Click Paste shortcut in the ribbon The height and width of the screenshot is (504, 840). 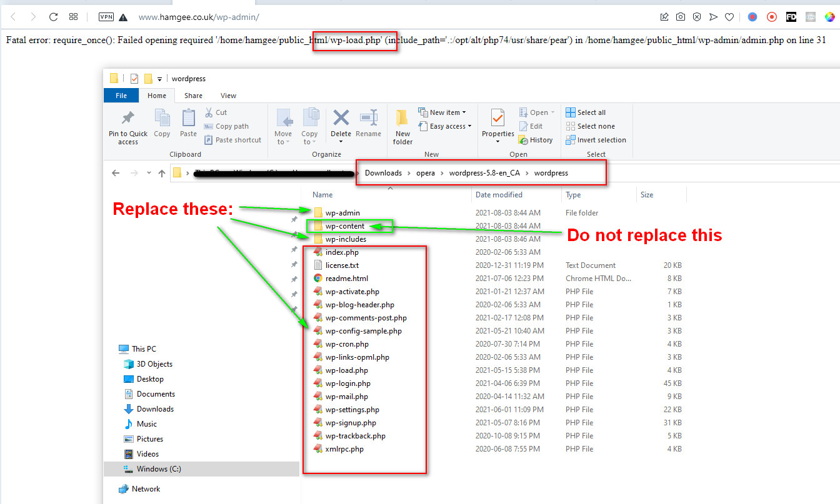coord(232,140)
